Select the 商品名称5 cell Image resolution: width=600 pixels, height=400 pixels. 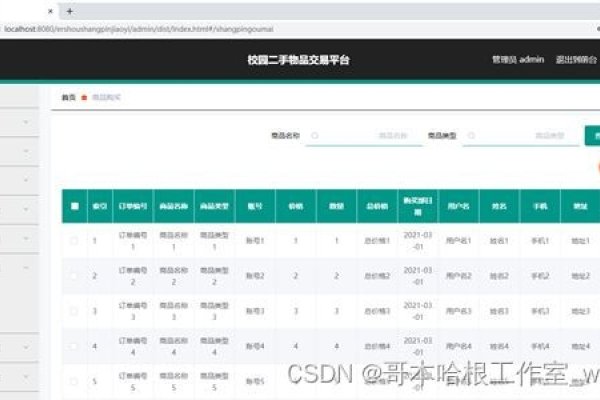[x=174, y=382]
